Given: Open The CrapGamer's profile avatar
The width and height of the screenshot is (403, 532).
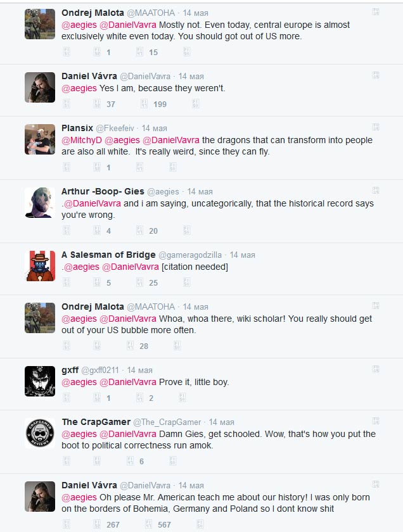Looking at the screenshot, I should click(x=40, y=434).
